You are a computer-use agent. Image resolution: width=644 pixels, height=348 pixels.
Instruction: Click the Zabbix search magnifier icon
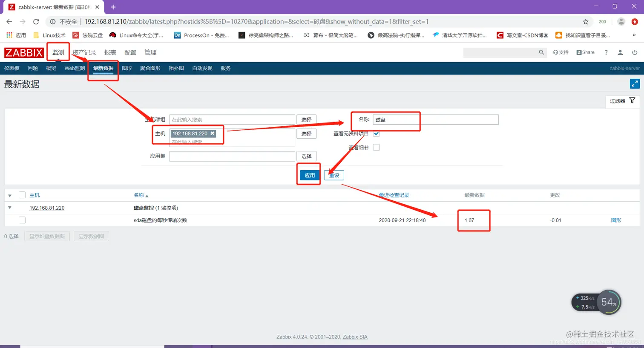[541, 52]
